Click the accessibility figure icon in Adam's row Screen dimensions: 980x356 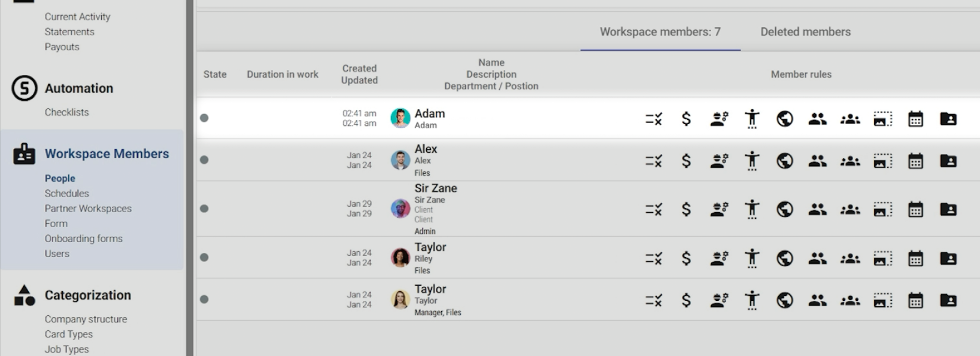click(x=752, y=119)
